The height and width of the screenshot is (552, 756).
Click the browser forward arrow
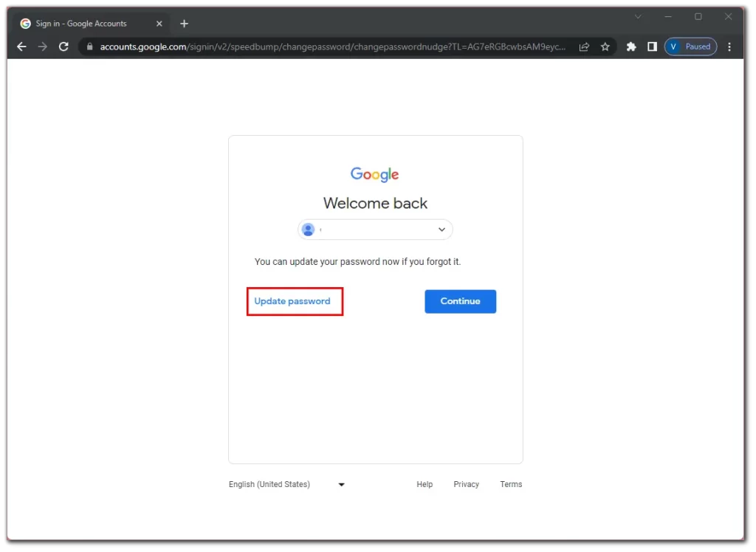click(42, 46)
